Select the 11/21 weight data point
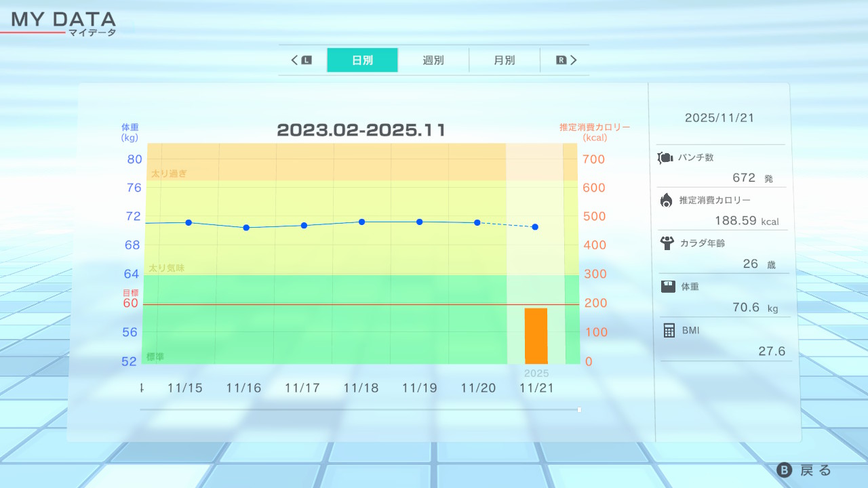The width and height of the screenshot is (868, 488). pos(535,227)
